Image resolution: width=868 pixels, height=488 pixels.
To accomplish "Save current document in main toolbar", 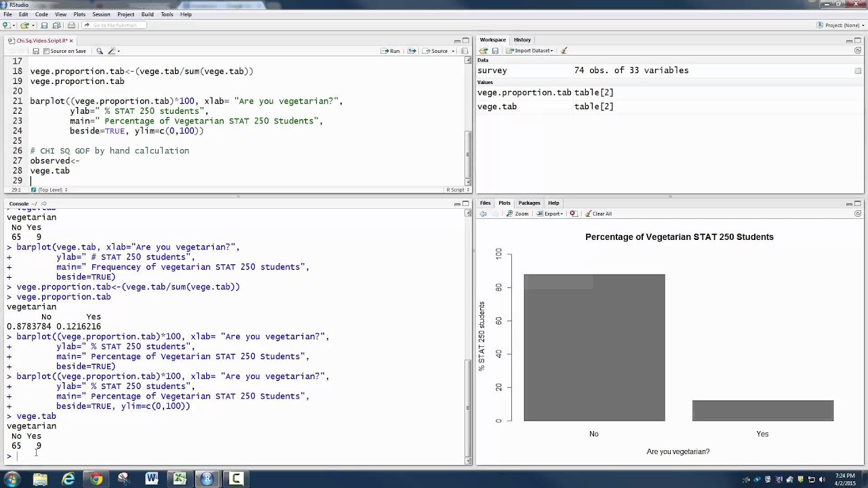I will [44, 25].
